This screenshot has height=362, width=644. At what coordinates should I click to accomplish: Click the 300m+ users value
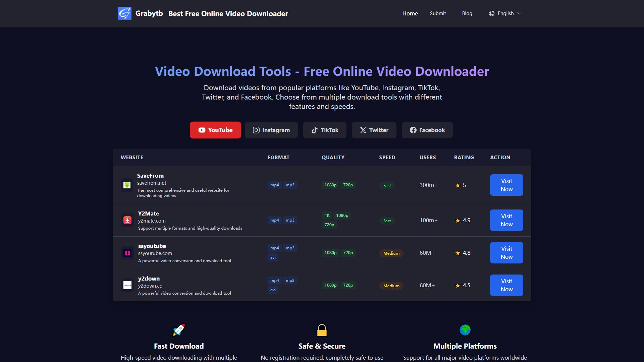(428, 185)
